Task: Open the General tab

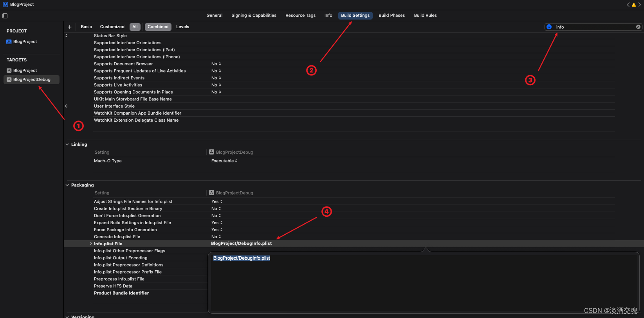Action: (215, 15)
